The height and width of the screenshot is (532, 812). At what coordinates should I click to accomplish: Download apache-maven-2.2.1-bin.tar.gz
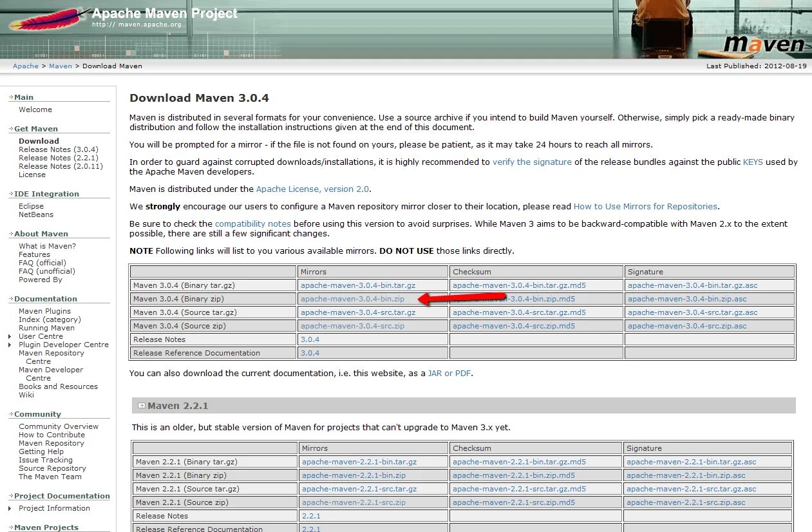(359, 462)
